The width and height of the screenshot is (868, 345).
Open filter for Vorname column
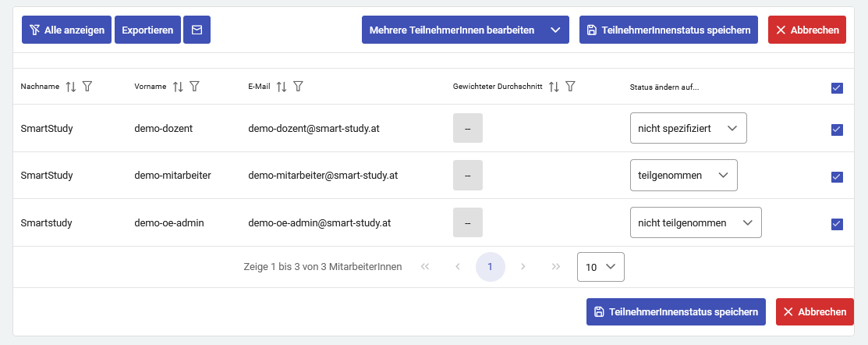click(194, 87)
